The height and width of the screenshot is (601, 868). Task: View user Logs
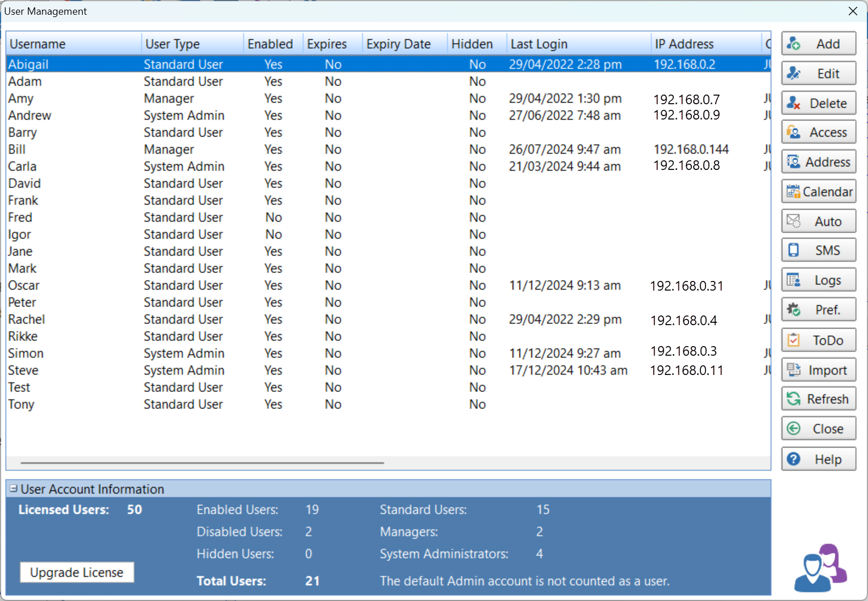819,280
